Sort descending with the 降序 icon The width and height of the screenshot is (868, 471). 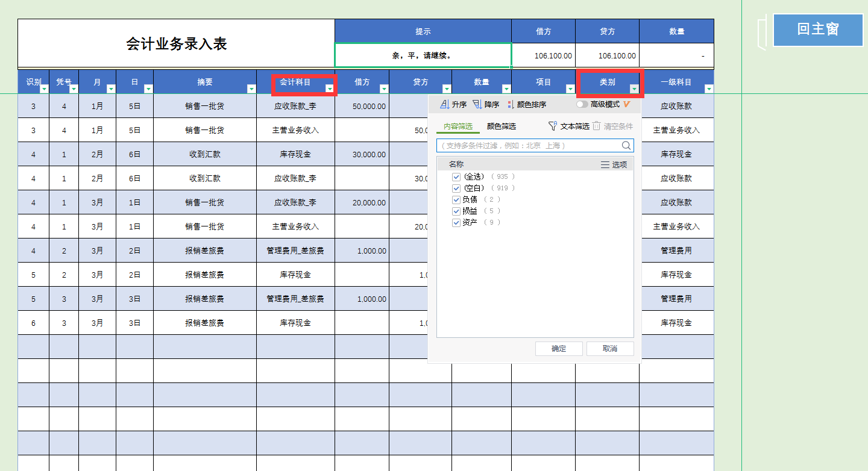[x=477, y=104]
